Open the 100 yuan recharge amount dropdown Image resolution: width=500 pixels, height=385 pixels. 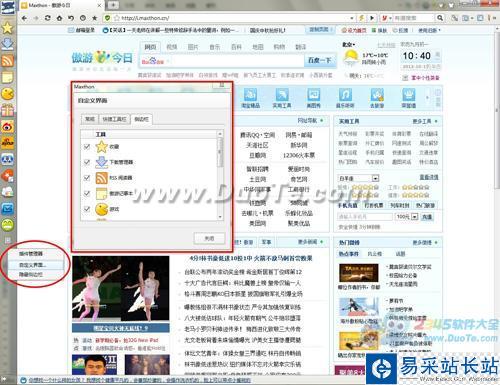pyautogui.click(x=414, y=217)
